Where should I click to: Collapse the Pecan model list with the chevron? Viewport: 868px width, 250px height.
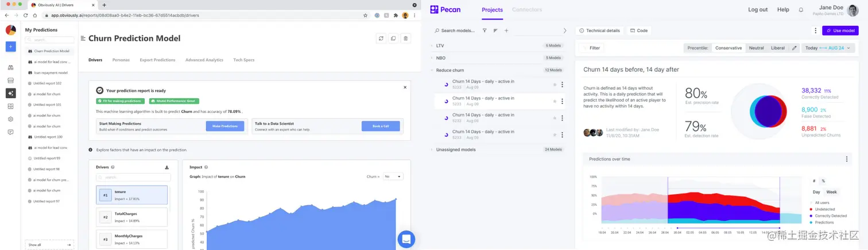(565, 30)
